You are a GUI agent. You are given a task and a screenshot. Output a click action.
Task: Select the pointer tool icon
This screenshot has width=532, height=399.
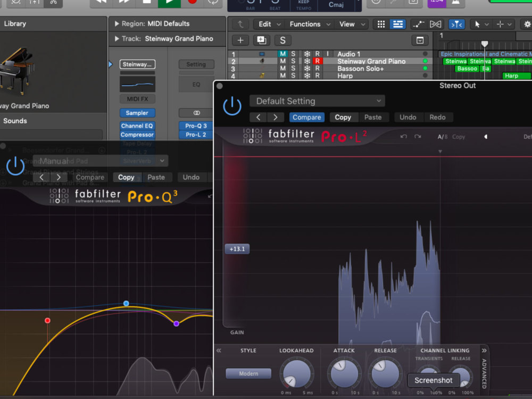click(x=477, y=24)
